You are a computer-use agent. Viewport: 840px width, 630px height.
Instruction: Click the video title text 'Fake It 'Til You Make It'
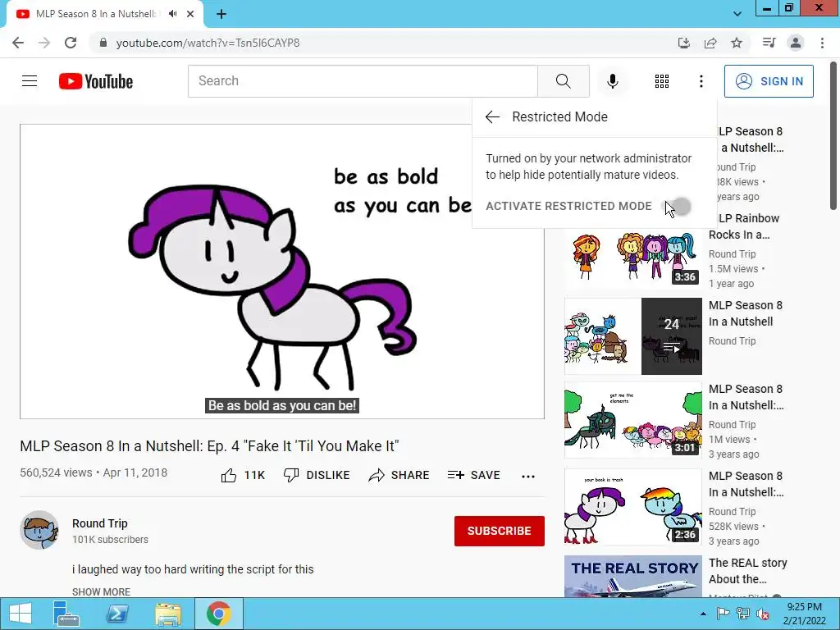click(323, 446)
